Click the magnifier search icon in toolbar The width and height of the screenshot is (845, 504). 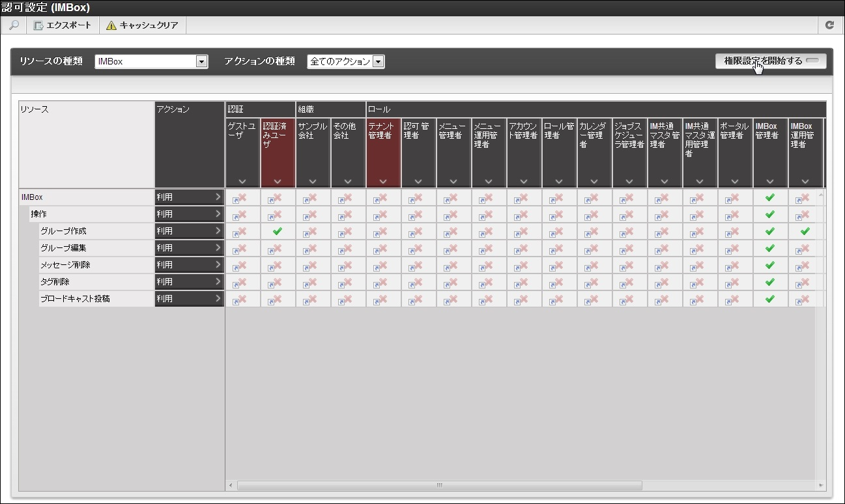tap(14, 25)
